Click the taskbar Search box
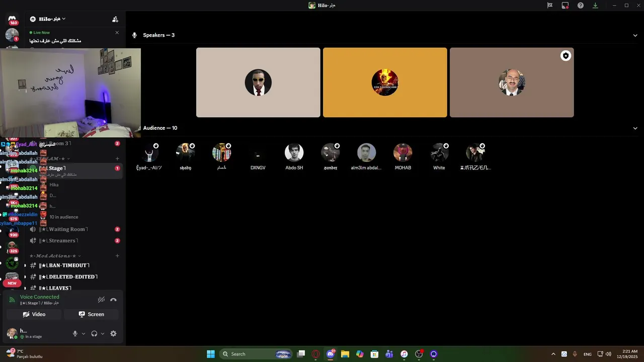The height and width of the screenshot is (362, 644). click(x=257, y=354)
